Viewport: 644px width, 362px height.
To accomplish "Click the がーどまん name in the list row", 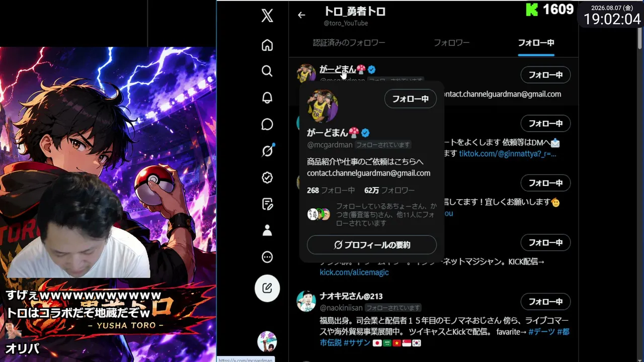I will (338, 69).
